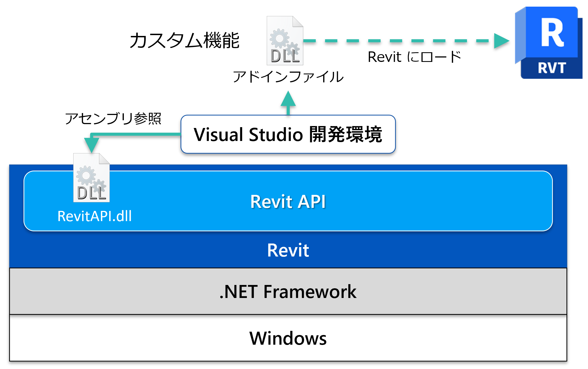Click the RevitAPI.dll file name text
Viewport: 588px width, 369px height.
tap(95, 216)
